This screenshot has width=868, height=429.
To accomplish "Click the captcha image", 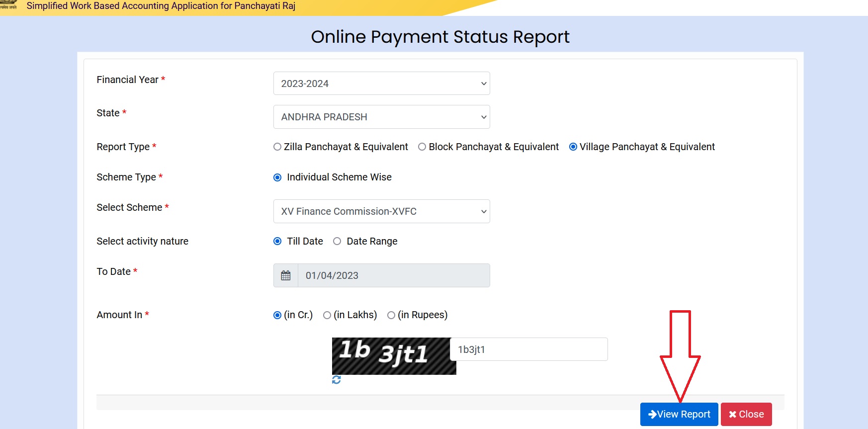I will [393, 356].
